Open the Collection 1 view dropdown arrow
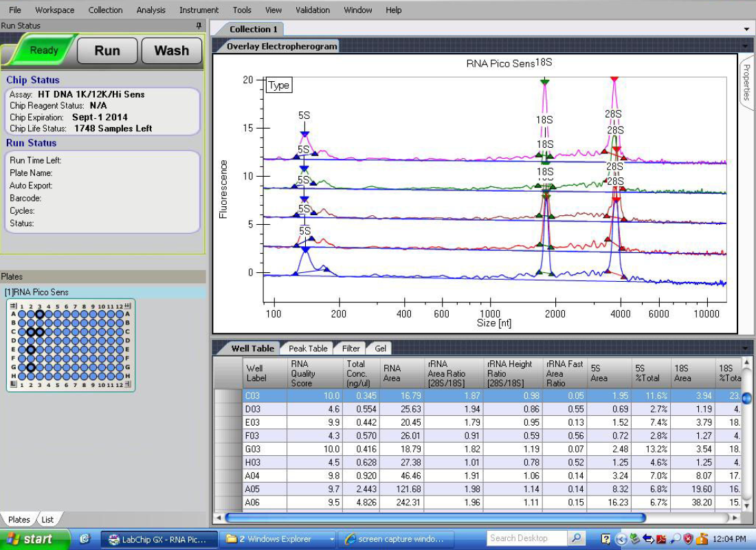Viewport: 756px width, 550px height. click(x=746, y=29)
